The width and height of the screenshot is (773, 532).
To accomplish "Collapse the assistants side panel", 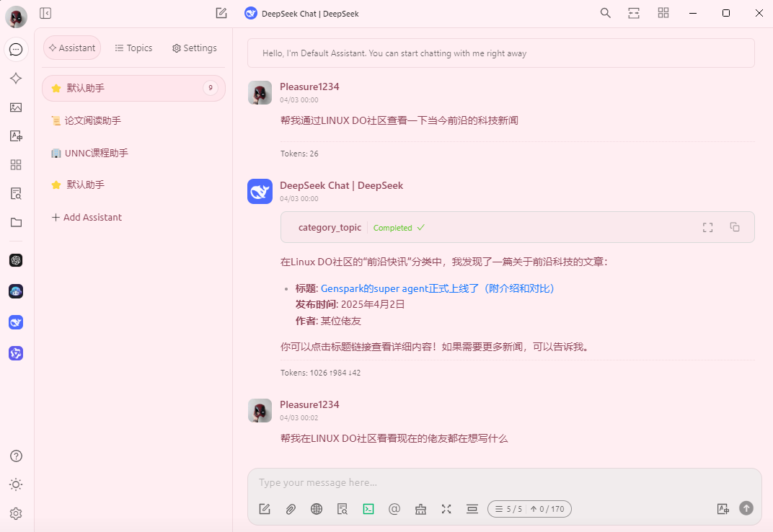I will pos(45,13).
